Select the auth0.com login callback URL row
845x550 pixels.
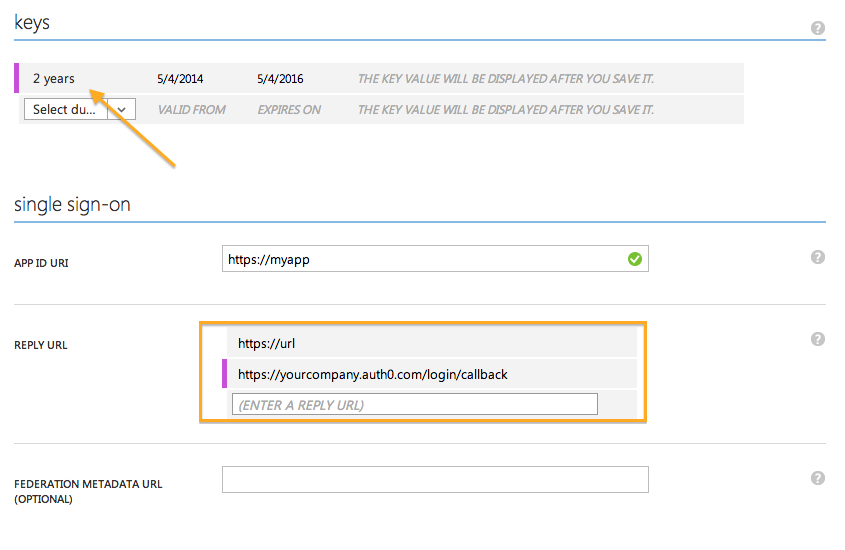[x=372, y=374]
